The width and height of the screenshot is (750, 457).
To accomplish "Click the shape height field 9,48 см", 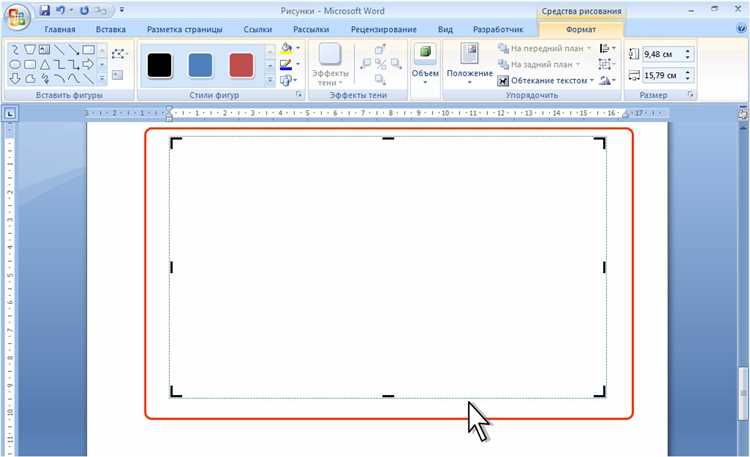I will 662,54.
